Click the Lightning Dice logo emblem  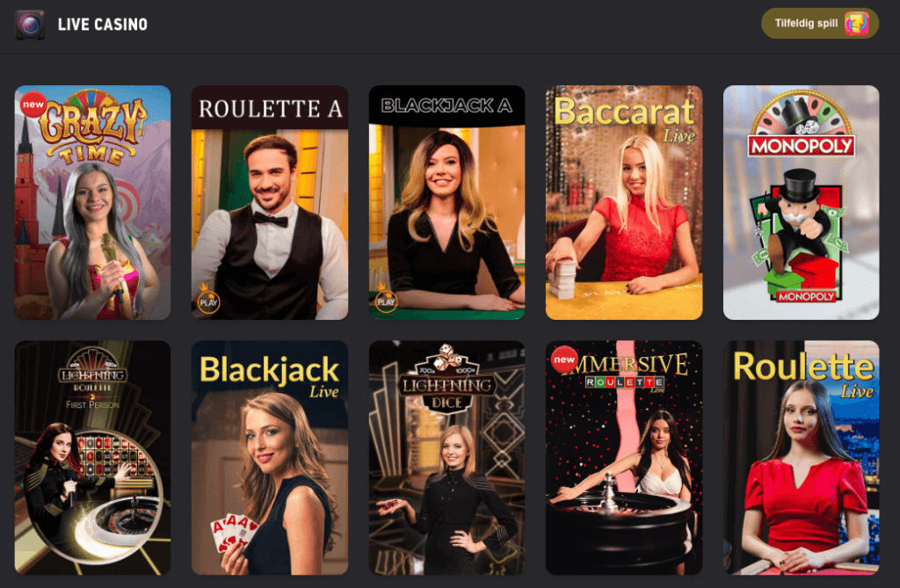[446, 380]
